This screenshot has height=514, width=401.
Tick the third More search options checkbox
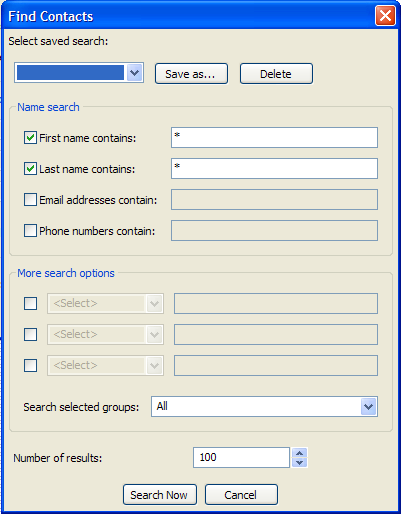(x=30, y=365)
